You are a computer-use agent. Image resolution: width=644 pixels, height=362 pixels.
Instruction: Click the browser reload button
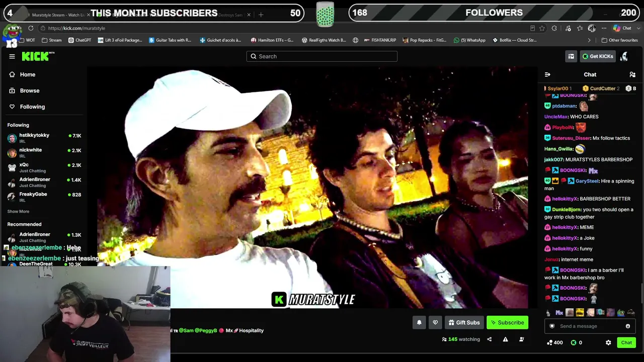point(31,28)
